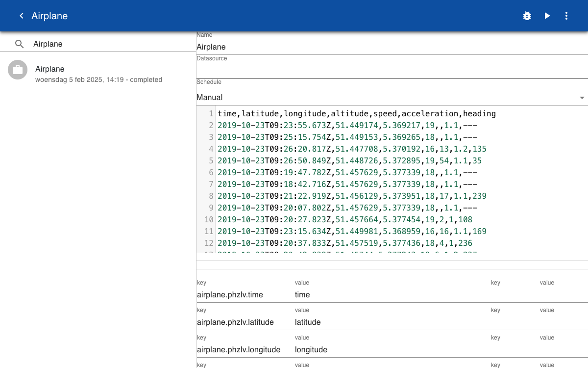Open the Airplane list entry

[98, 74]
